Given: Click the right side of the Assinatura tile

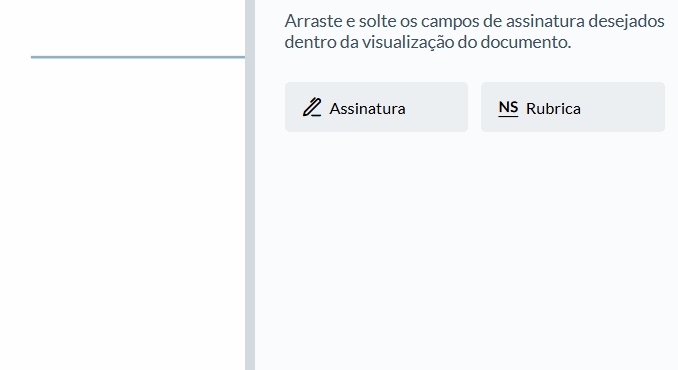Looking at the screenshot, I should coord(437,107).
